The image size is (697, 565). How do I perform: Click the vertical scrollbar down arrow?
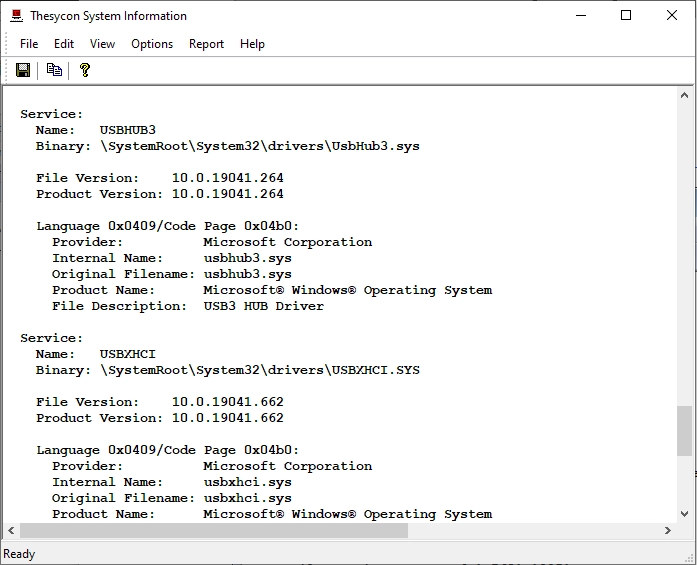click(684, 512)
